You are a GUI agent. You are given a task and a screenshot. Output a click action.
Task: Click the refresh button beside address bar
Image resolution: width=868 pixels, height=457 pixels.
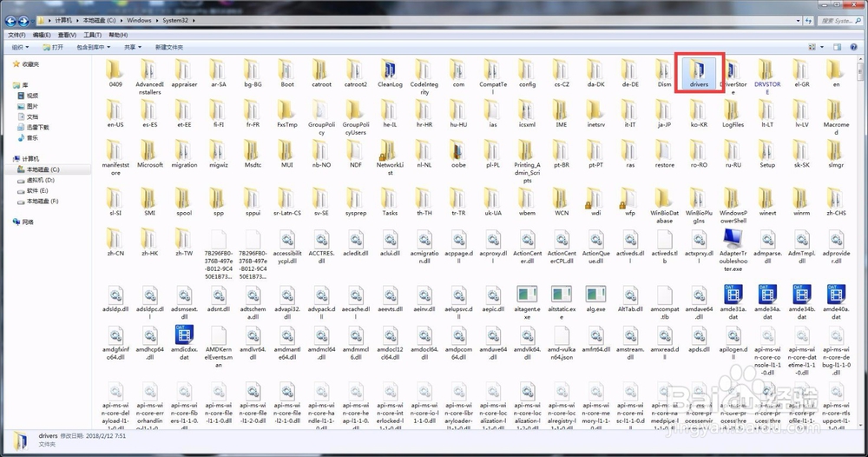click(x=808, y=21)
